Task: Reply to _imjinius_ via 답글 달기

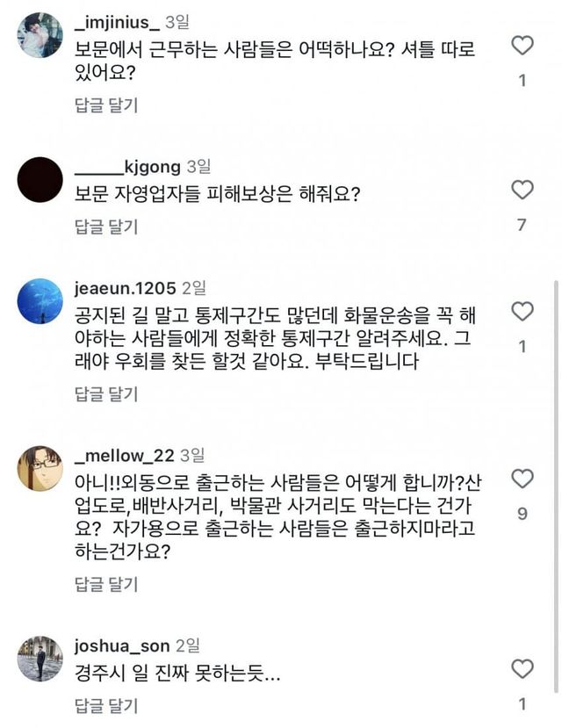Action: click(106, 105)
